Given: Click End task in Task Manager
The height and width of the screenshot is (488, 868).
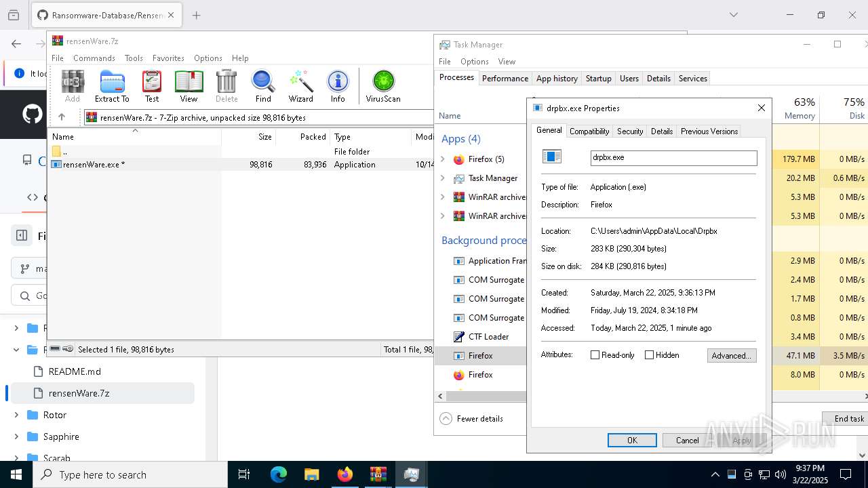Looking at the screenshot, I should pos(846,418).
